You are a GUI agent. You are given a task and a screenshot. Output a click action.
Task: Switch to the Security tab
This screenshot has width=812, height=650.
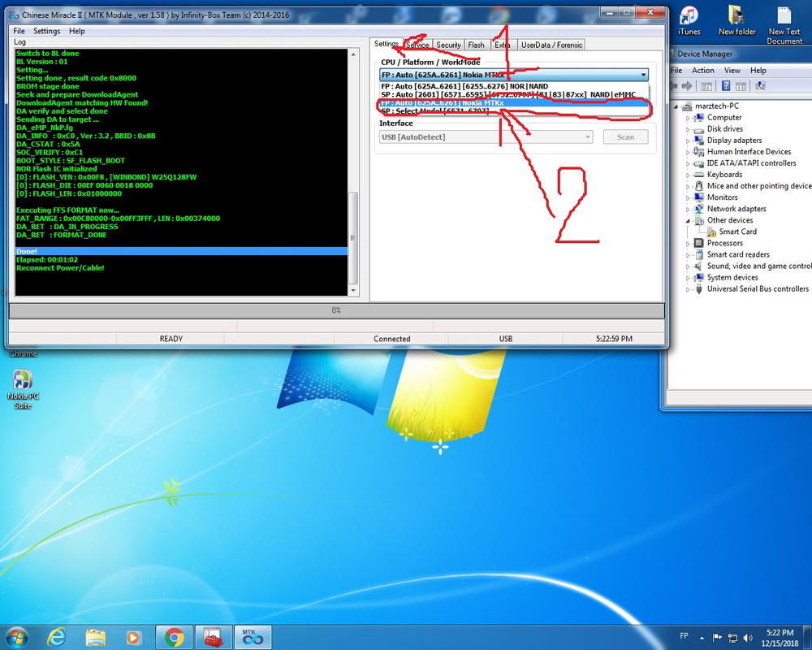click(x=448, y=45)
